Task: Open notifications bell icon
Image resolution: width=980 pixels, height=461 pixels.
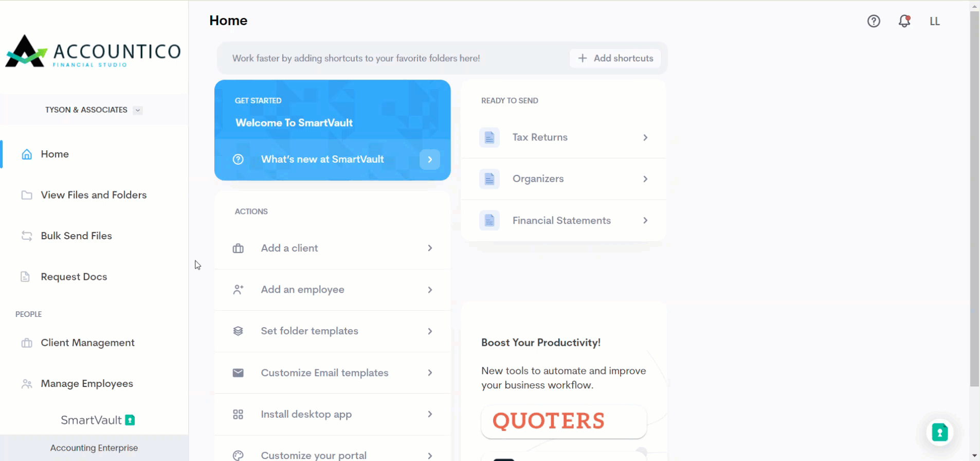Action: [904, 21]
